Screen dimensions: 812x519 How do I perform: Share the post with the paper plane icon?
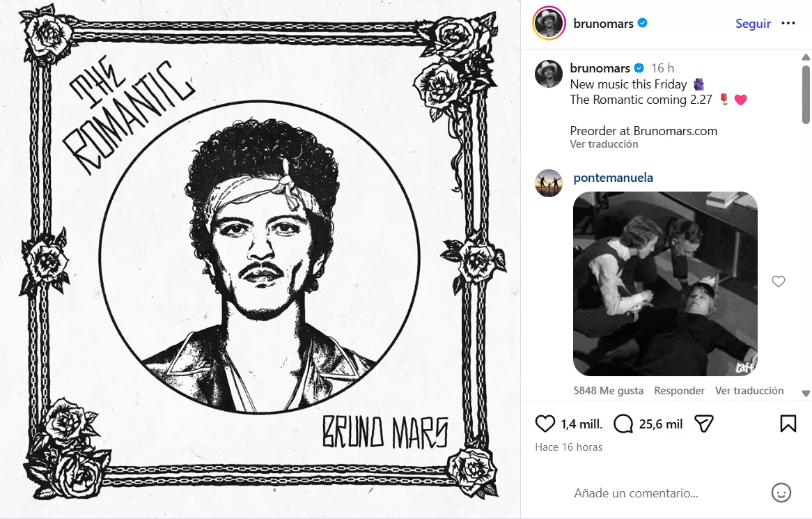[x=703, y=423]
